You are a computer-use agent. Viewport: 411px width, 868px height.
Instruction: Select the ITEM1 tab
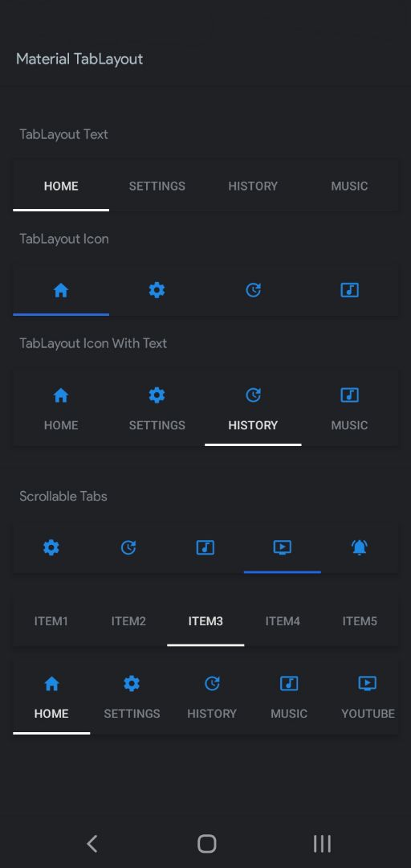[51, 621]
